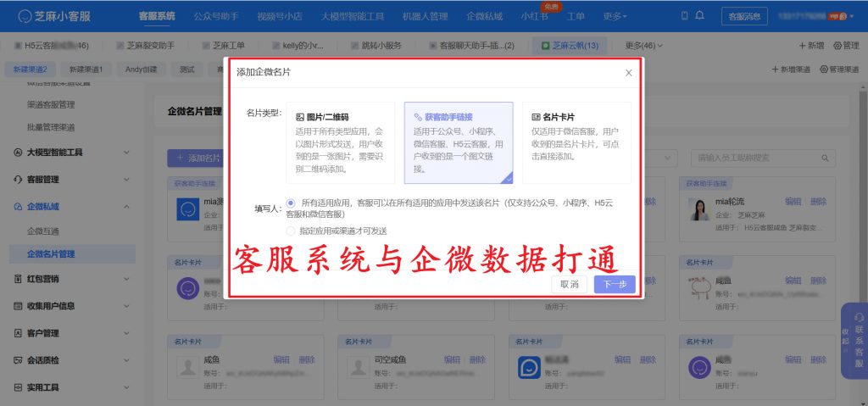Viewport: 868px width, 406px height.
Task: Click the 芝麻云帆 green app icon
Action: 545,46
